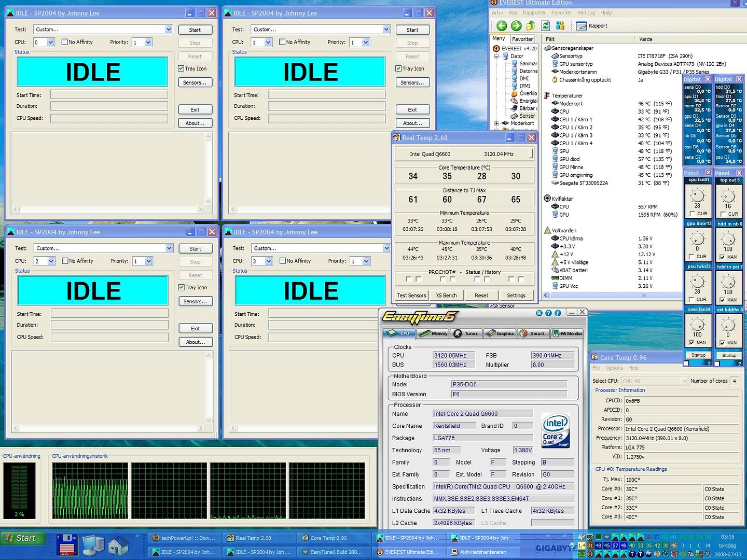Screen dimensions: 747x560
Task: Open the Priority dropdown in CPU 3 SP2004 window
Action: (366, 261)
